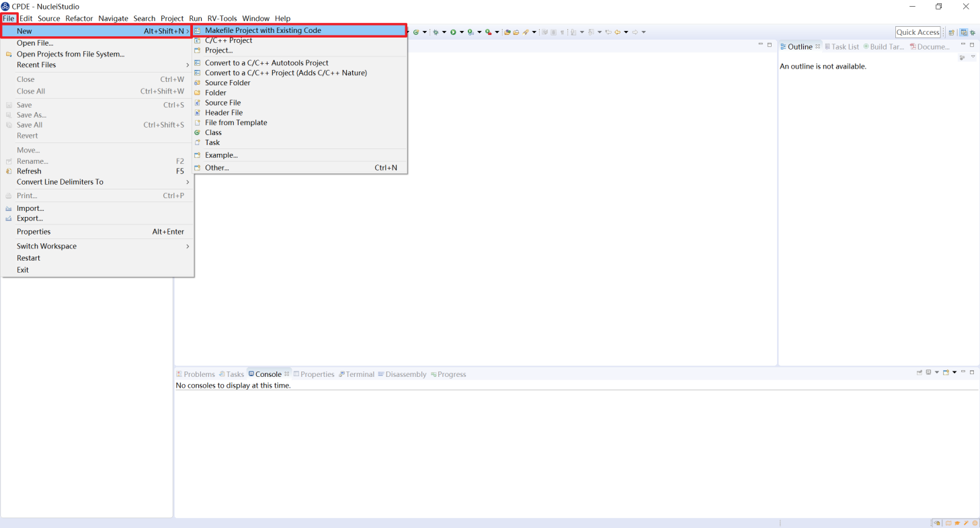Image resolution: width=980 pixels, height=528 pixels.
Task: Open the Run button dropdown arrow
Action: click(x=462, y=32)
